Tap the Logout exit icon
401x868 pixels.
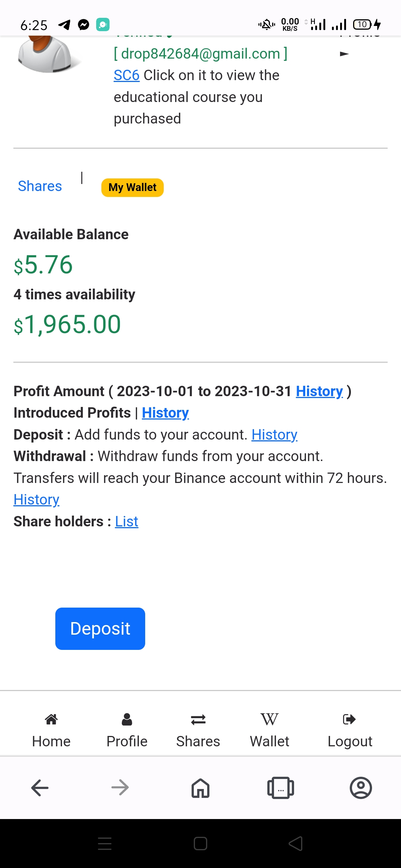pyautogui.click(x=349, y=719)
